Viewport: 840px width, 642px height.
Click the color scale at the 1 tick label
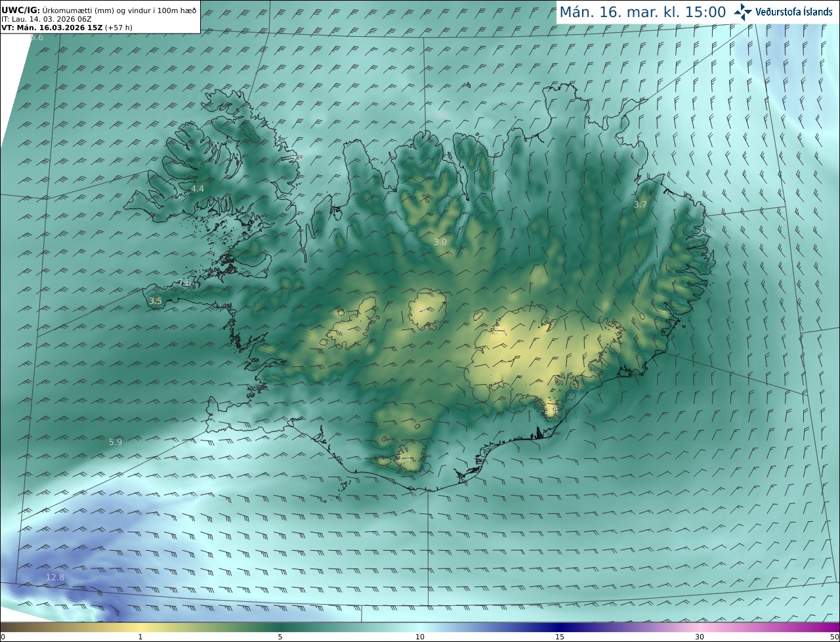(140, 637)
